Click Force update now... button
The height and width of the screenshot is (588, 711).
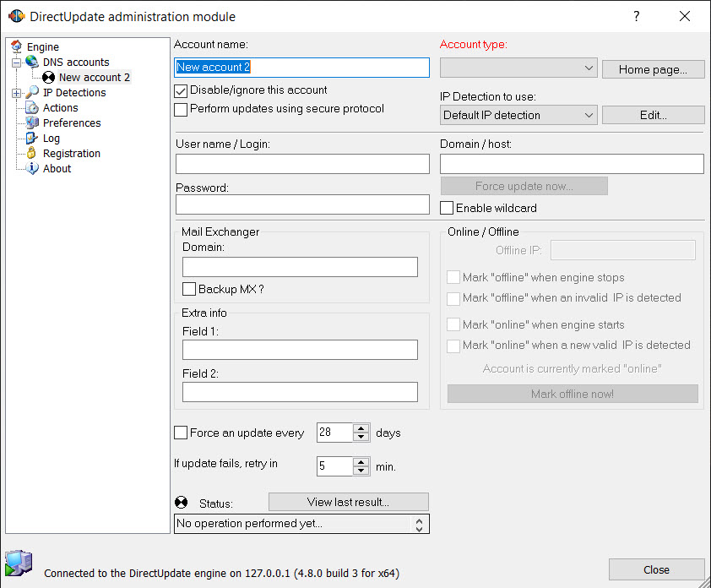(524, 186)
